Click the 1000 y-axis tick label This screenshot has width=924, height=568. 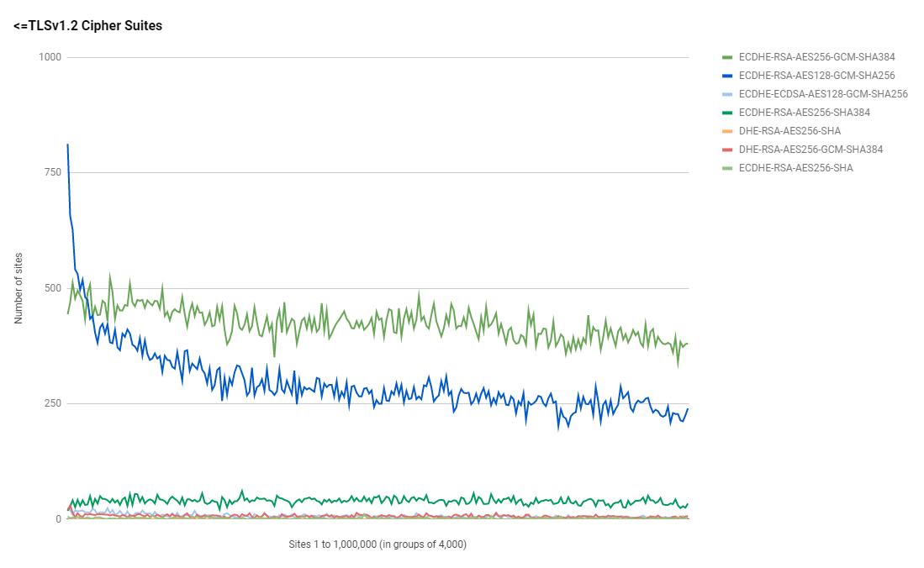click(x=50, y=57)
